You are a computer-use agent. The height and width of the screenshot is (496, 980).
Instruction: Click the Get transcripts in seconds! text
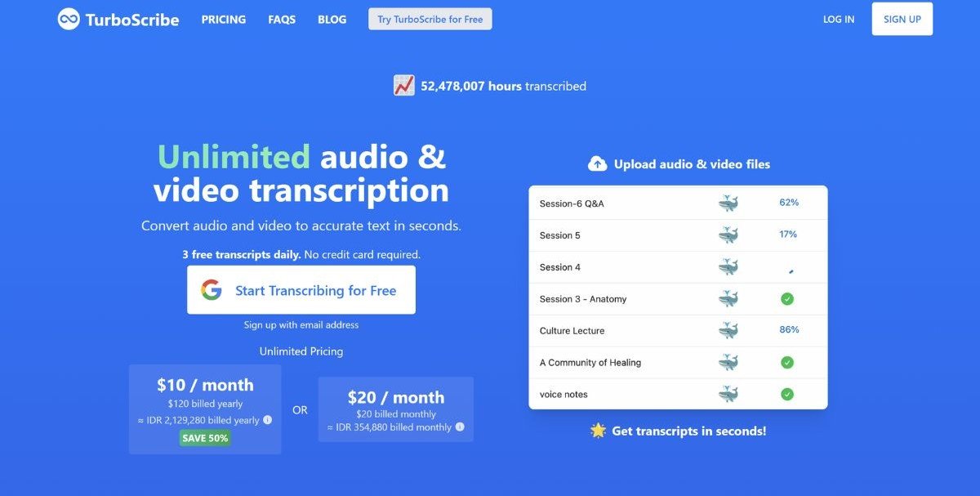(688, 431)
